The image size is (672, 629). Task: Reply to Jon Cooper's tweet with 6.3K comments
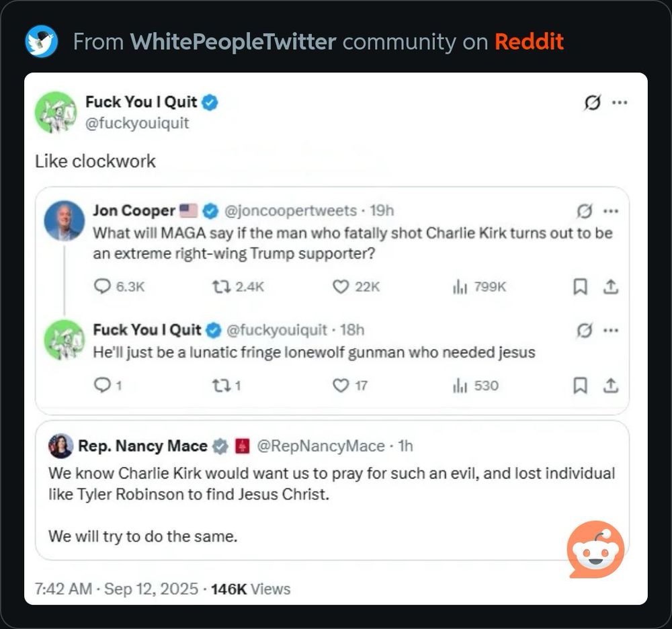click(x=119, y=286)
